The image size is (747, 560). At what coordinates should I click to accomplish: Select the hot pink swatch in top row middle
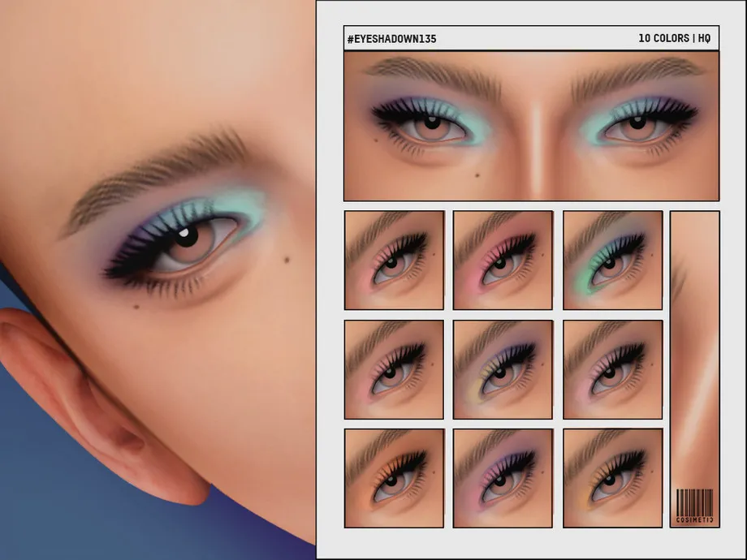tap(503, 260)
